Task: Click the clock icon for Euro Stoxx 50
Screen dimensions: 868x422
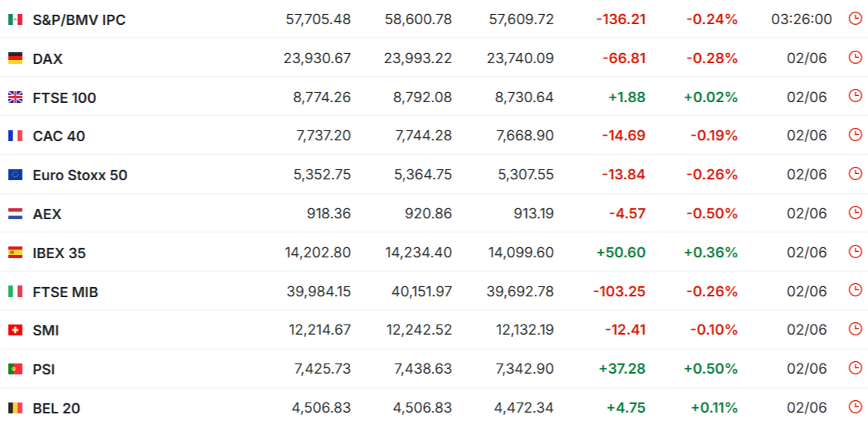Action: (x=856, y=174)
